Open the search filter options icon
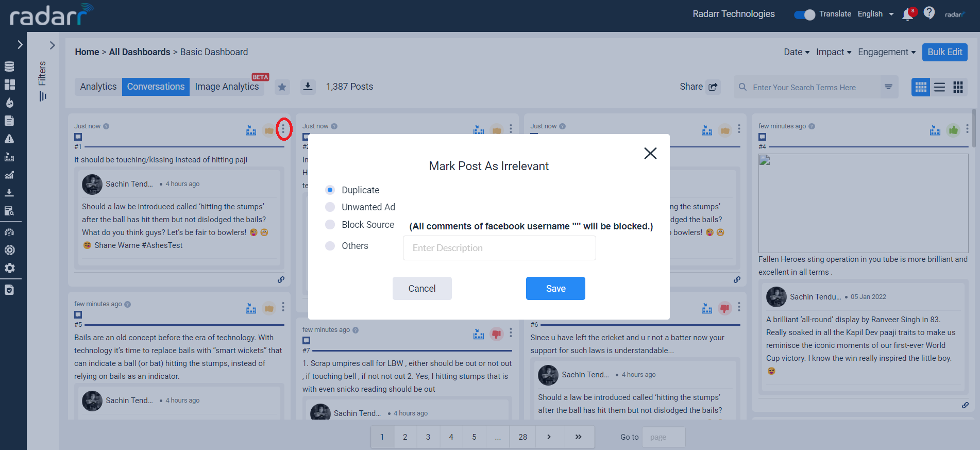The height and width of the screenshot is (450, 980). tap(888, 87)
